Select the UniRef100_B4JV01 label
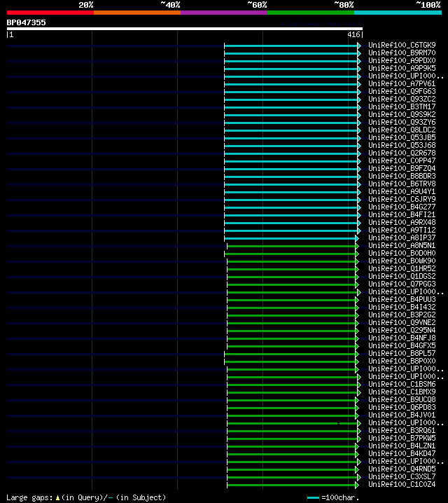This screenshot has height=503, width=448. (x=402, y=415)
